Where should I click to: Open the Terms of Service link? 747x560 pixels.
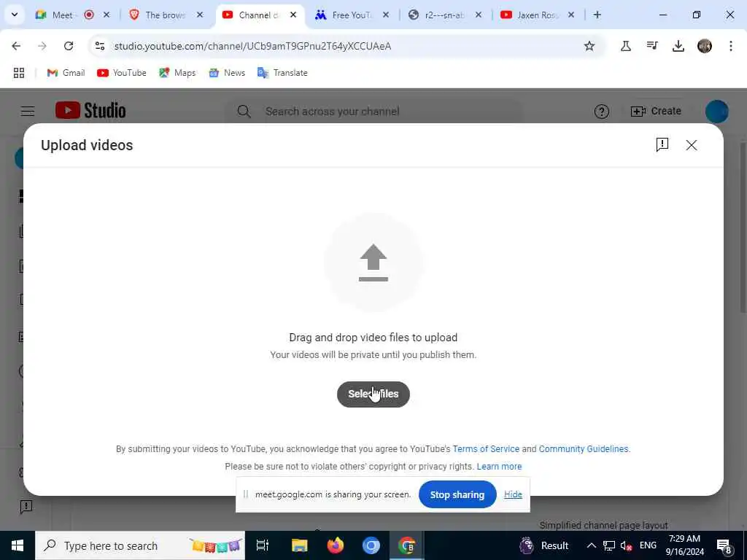(x=486, y=449)
